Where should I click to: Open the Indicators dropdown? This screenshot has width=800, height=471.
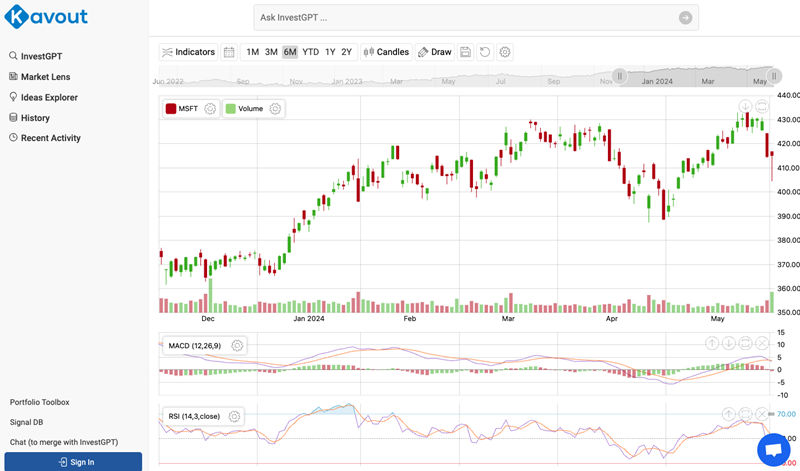(x=188, y=52)
